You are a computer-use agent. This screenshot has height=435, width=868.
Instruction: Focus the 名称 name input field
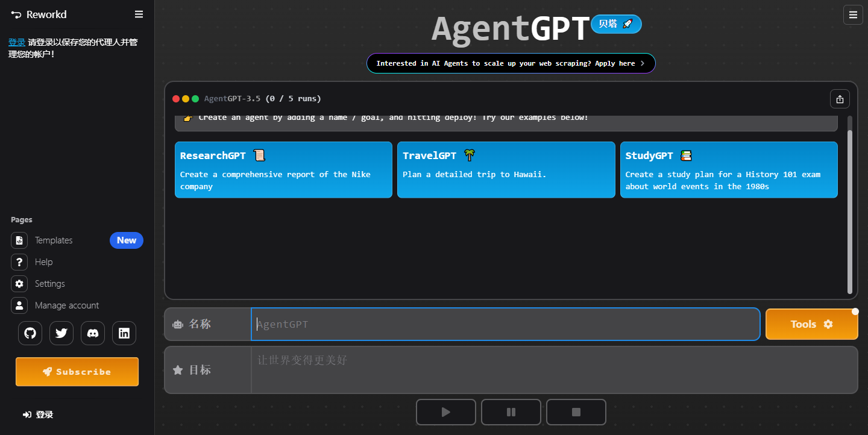[x=506, y=324]
